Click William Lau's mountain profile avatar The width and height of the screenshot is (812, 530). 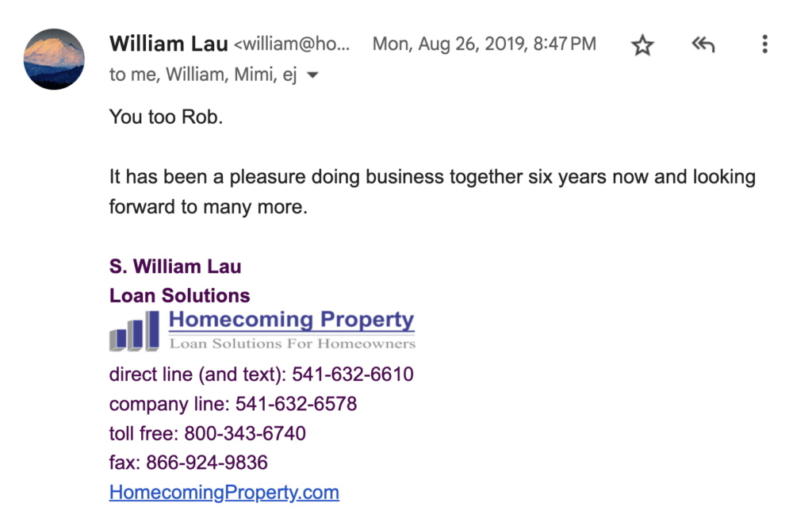pyautogui.click(x=54, y=59)
